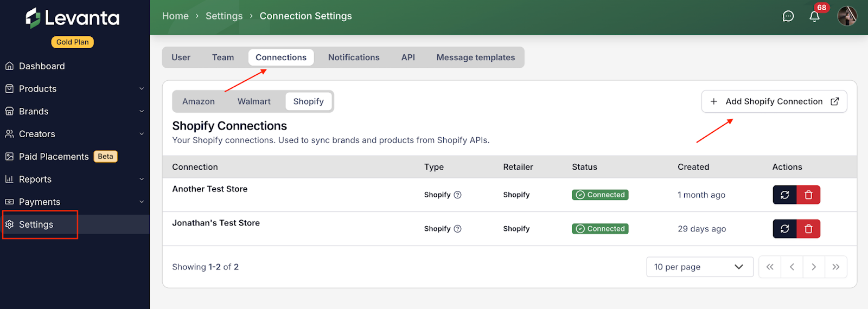Delete Jonathan's Test Store connection
Image resolution: width=868 pixels, height=309 pixels.
[x=808, y=229]
